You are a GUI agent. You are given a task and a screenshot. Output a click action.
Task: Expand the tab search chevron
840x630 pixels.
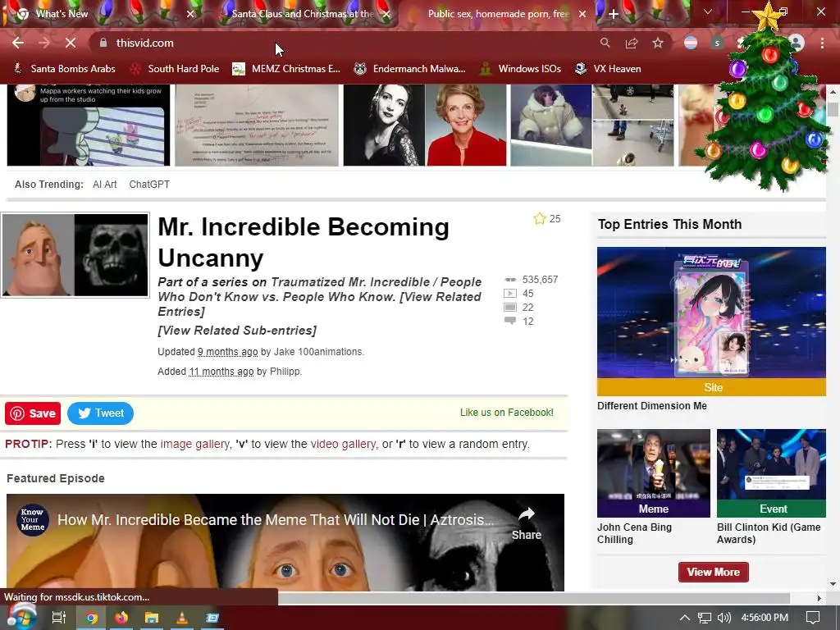tap(708, 11)
